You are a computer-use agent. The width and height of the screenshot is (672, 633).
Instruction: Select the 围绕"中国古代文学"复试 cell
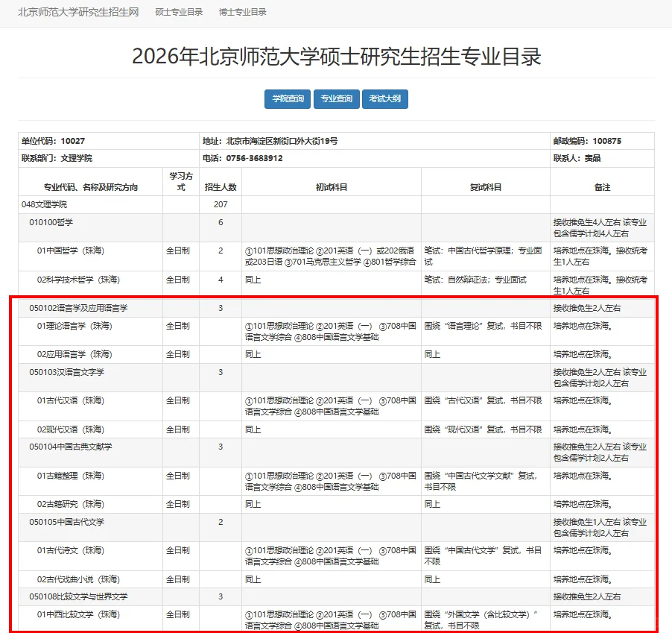(486, 556)
